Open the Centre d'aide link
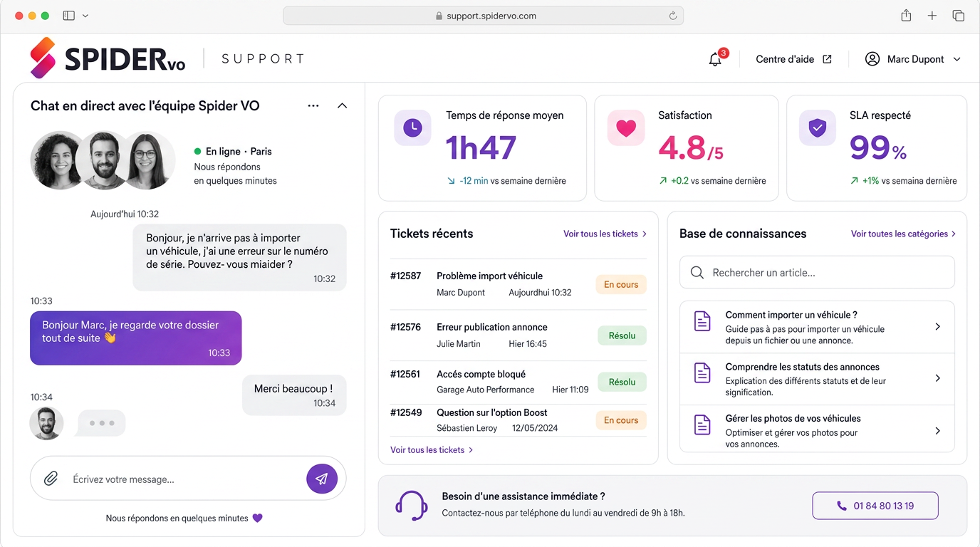 click(785, 59)
